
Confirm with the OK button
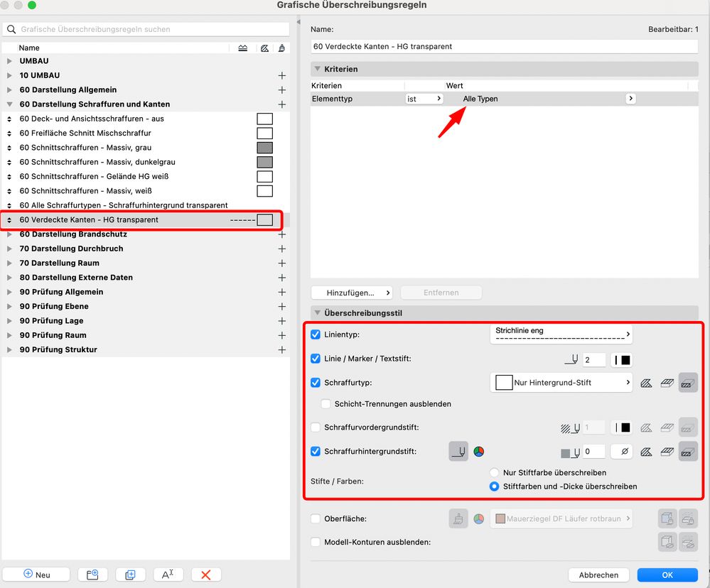pyautogui.click(x=667, y=575)
